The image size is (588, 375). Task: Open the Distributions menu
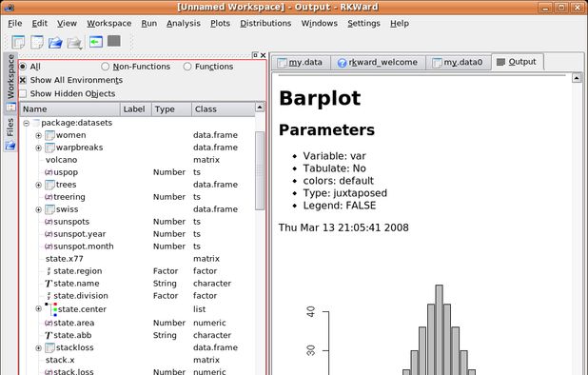click(x=265, y=23)
